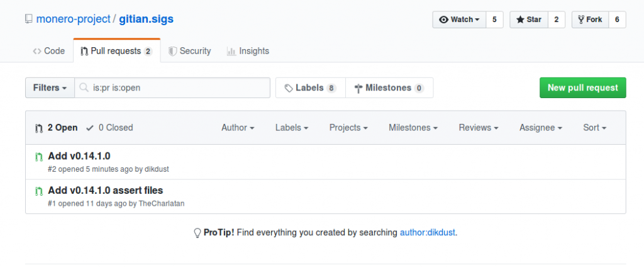Click the Fork button

590,20
